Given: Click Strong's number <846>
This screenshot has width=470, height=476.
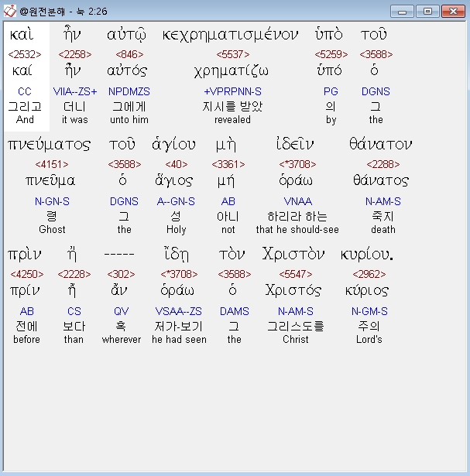Looking at the screenshot, I should pos(129,54).
